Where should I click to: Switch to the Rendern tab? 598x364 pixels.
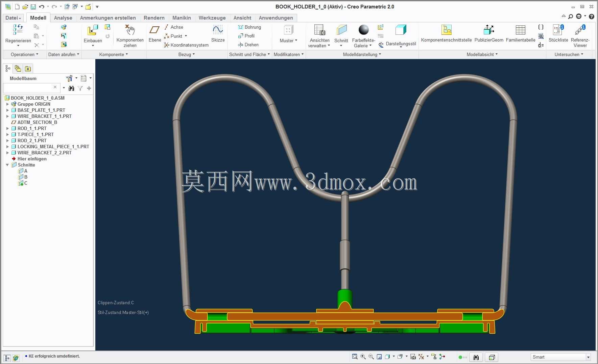(154, 18)
